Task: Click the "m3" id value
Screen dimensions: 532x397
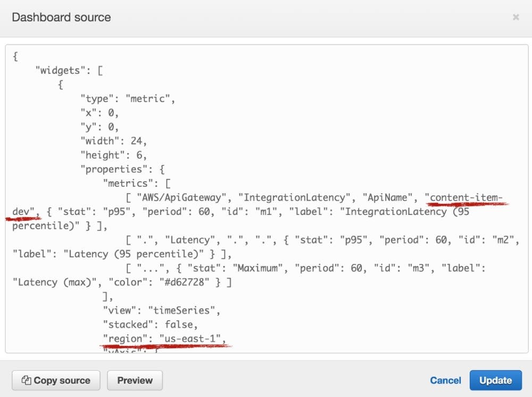Action: coord(419,268)
